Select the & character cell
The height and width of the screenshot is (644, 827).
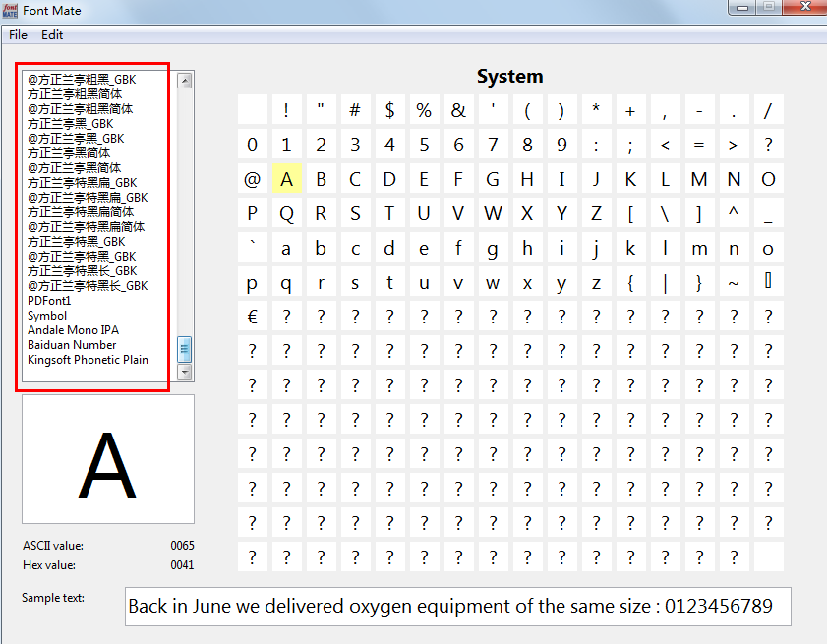coord(458,110)
